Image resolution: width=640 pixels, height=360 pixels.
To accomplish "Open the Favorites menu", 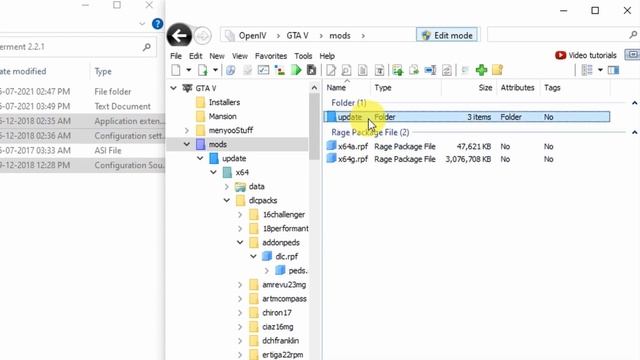I will click(271, 56).
